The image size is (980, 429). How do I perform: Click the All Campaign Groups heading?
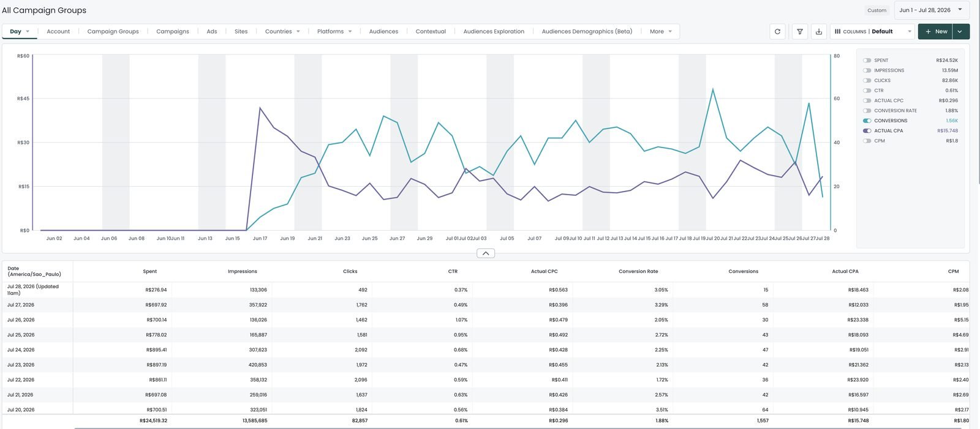coord(44,10)
